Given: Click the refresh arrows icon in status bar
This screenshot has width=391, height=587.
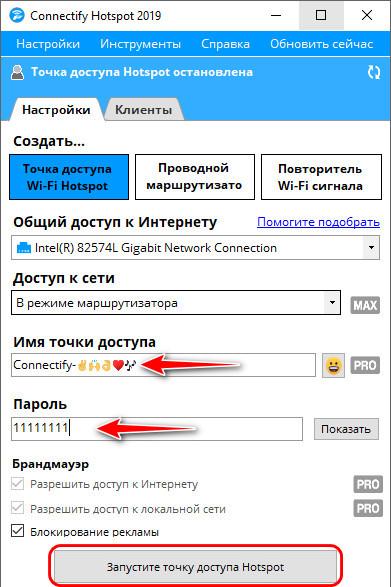Looking at the screenshot, I should click(373, 72).
